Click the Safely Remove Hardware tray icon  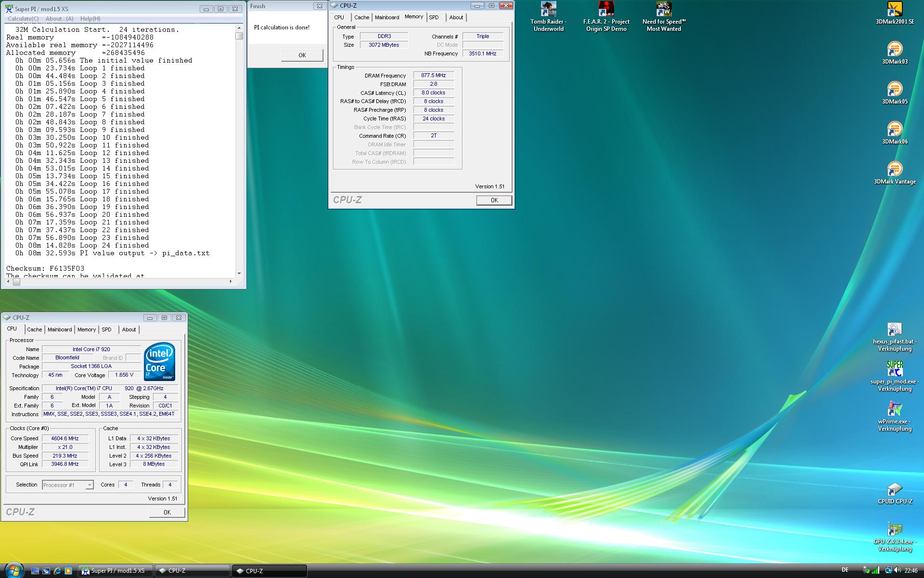click(x=867, y=570)
